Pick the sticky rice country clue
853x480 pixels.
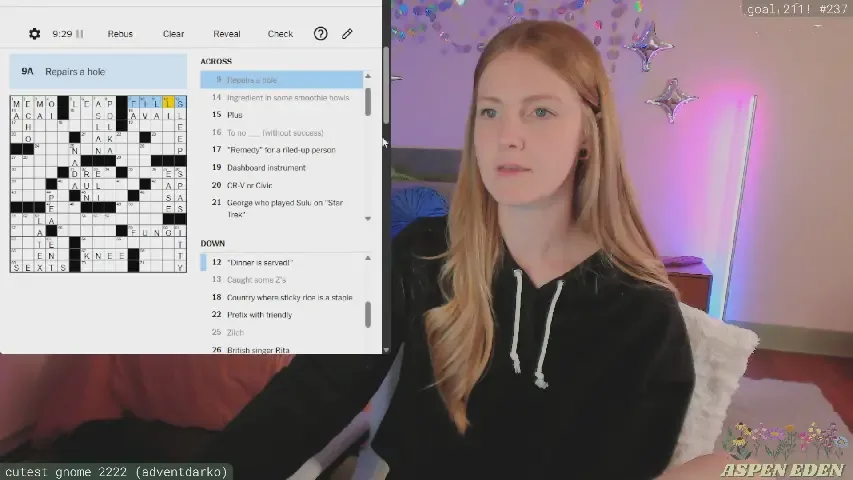click(x=289, y=297)
